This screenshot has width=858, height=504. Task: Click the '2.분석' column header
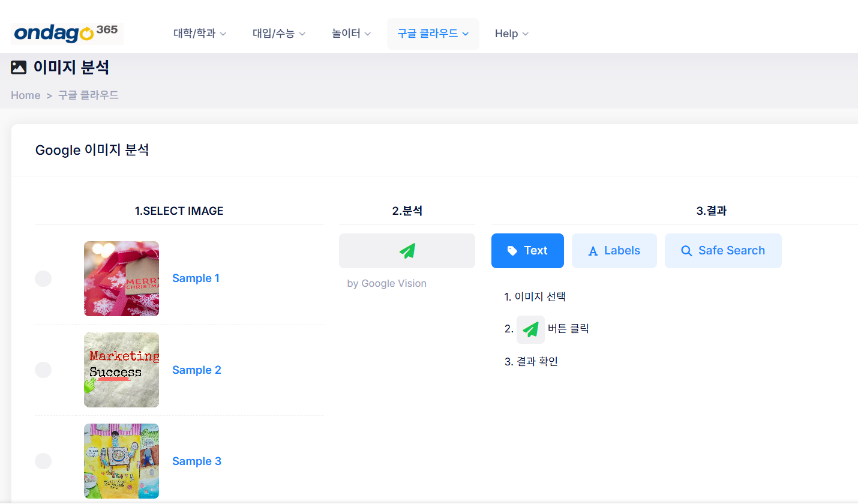(x=407, y=211)
